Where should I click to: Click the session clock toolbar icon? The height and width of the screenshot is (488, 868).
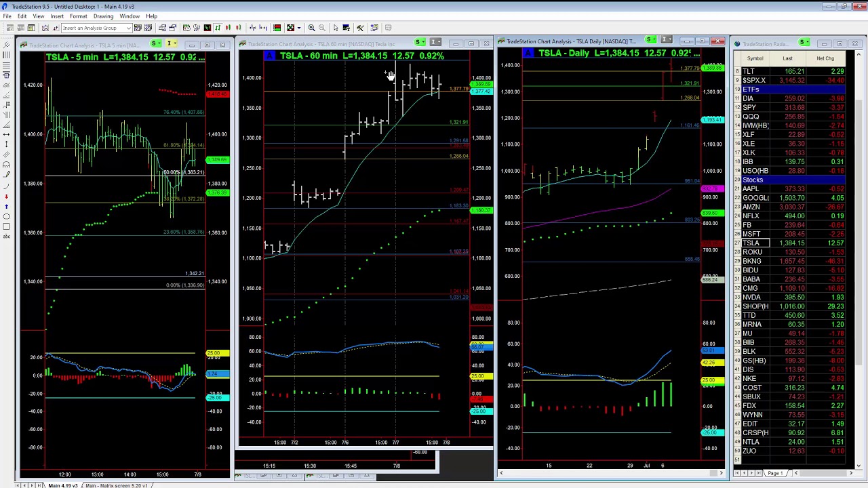(186, 28)
